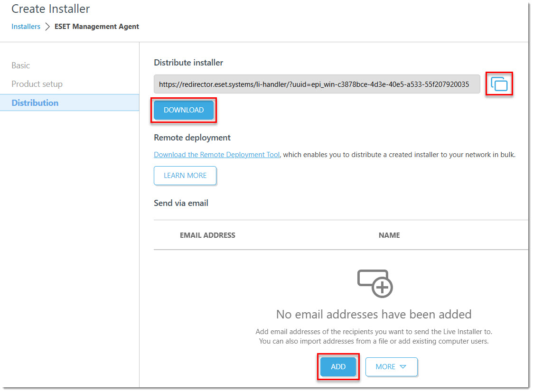Image resolution: width=533 pixels, height=392 pixels.
Task: Click the Remote deployment heading
Action: pos(192,138)
